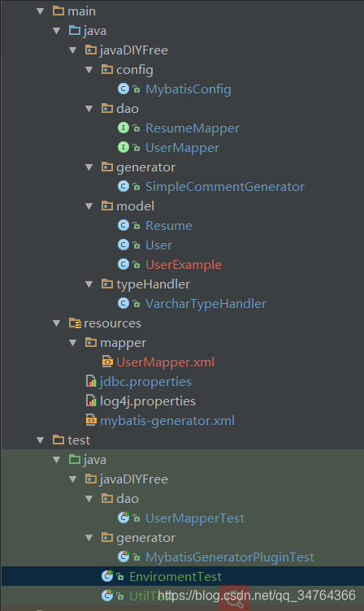Collapse the generator package under test
This screenshot has height=611, width=364.
pyautogui.click(x=89, y=537)
